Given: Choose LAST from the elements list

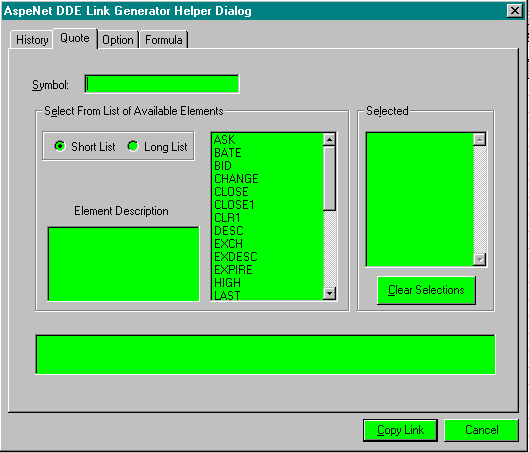Looking at the screenshot, I should 268,295.
